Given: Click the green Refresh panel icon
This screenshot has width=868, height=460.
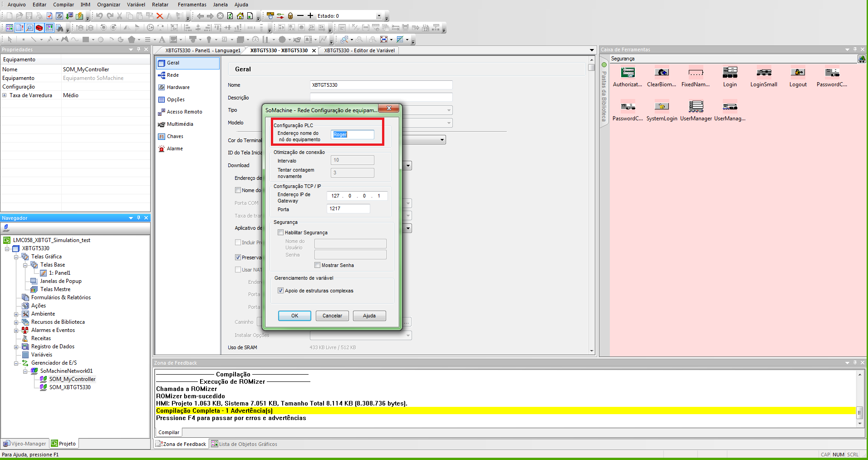Looking at the screenshot, I should (x=230, y=16).
